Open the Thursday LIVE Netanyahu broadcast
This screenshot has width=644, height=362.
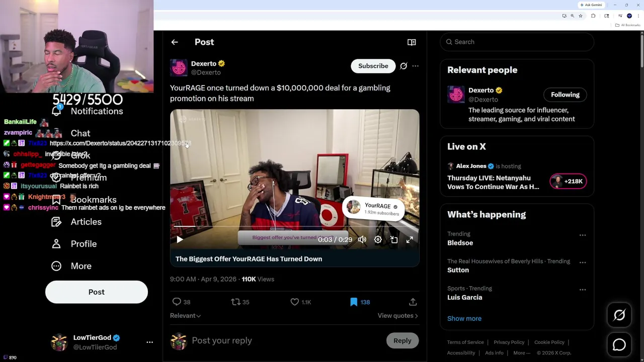pos(493,182)
